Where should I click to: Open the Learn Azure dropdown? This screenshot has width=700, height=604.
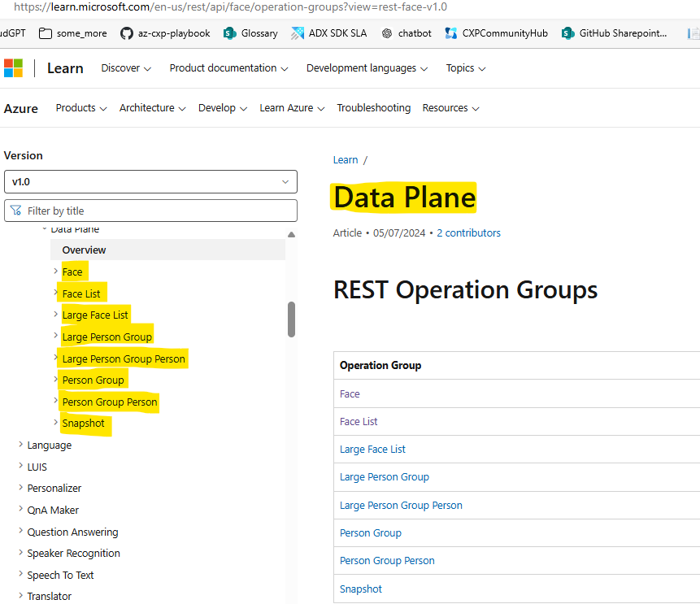292,108
